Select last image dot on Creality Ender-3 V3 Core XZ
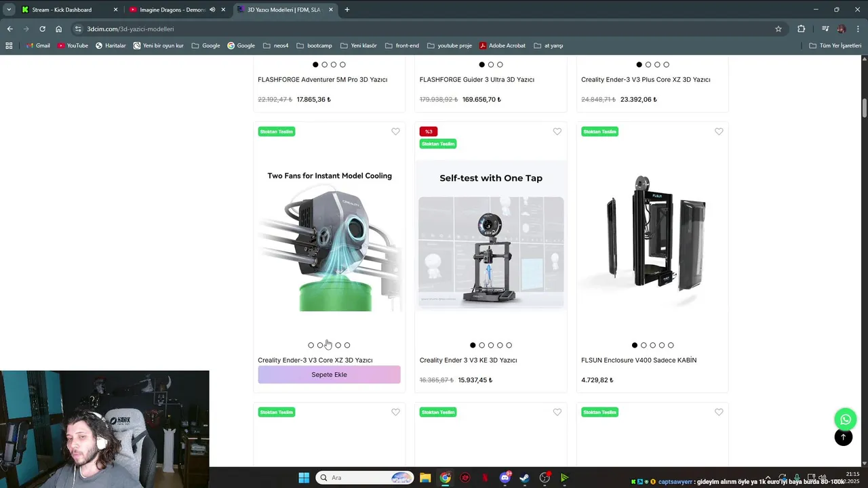This screenshot has width=868, height=488. tap(347, 345)
